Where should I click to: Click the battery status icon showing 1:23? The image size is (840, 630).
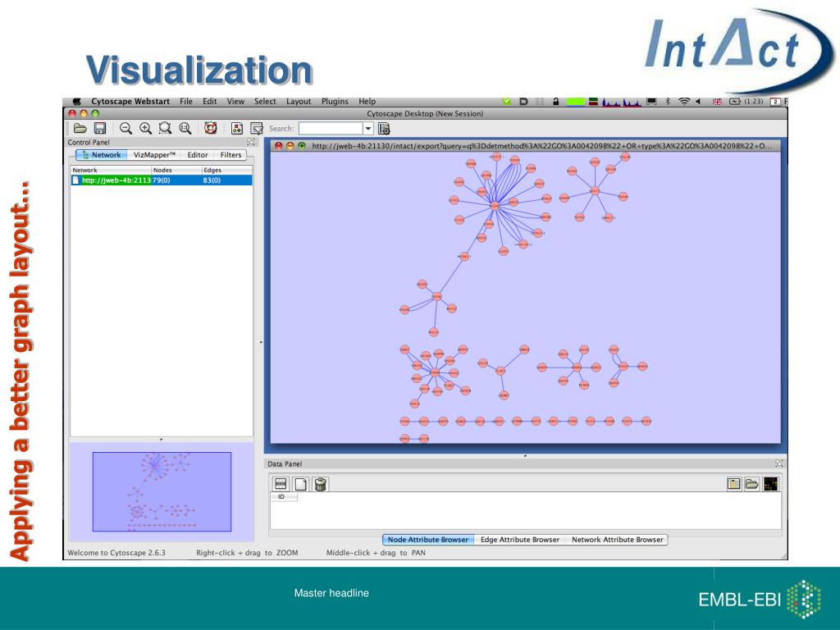(x=746, y=101)
